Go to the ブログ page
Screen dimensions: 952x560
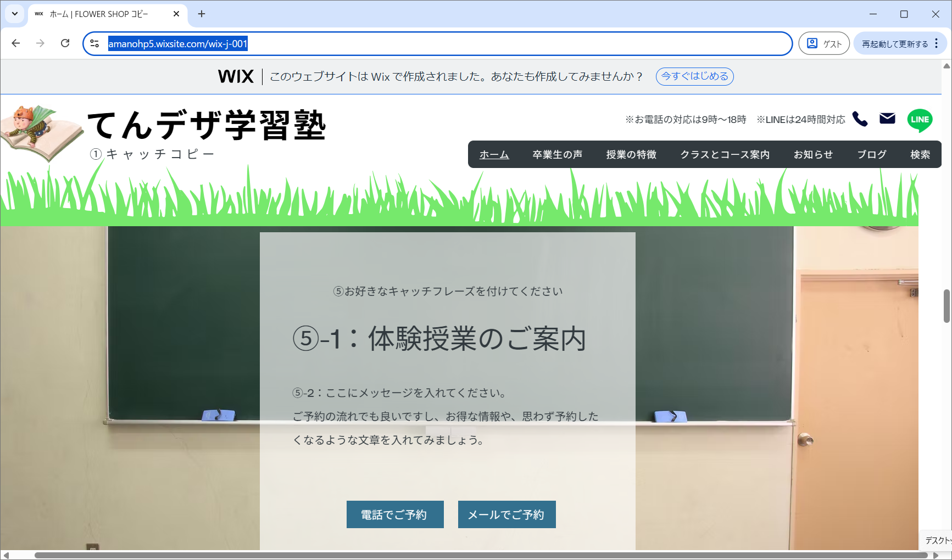871,155
